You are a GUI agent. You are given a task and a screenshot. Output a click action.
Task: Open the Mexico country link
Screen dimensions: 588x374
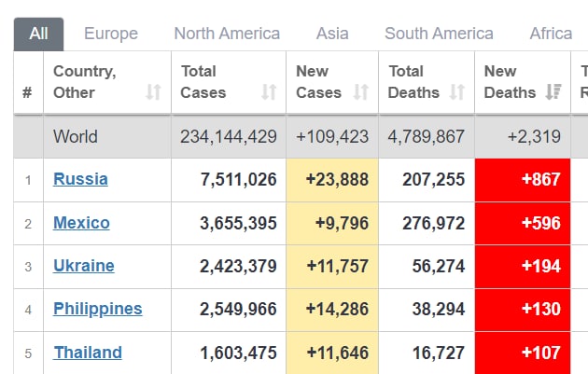81,223
